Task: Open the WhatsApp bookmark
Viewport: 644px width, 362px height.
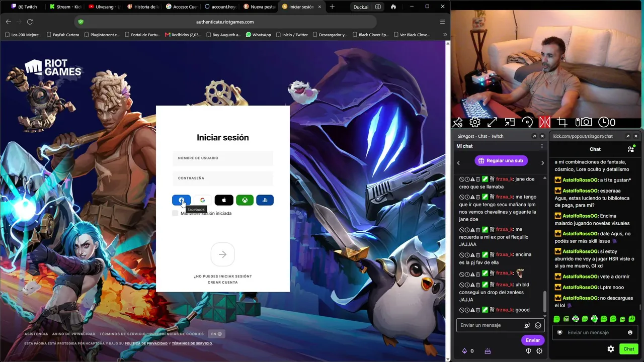Action: click(x=259, y=35)
